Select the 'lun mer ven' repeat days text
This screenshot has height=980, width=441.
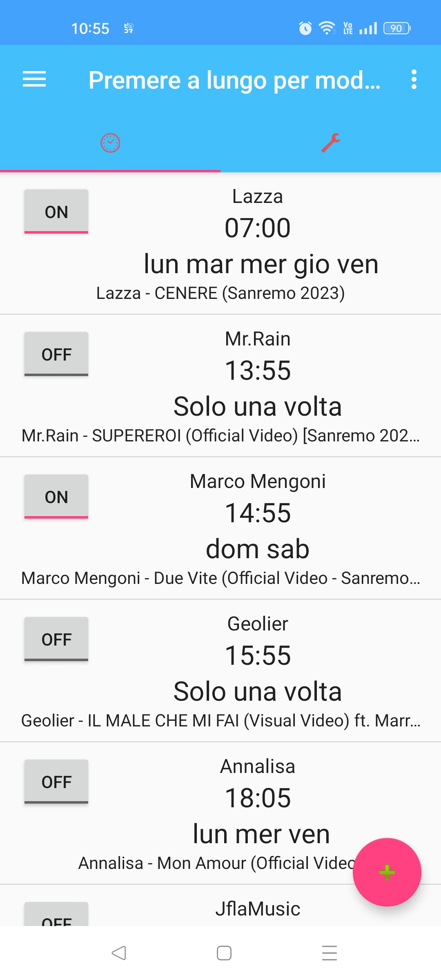coord(261,834)
